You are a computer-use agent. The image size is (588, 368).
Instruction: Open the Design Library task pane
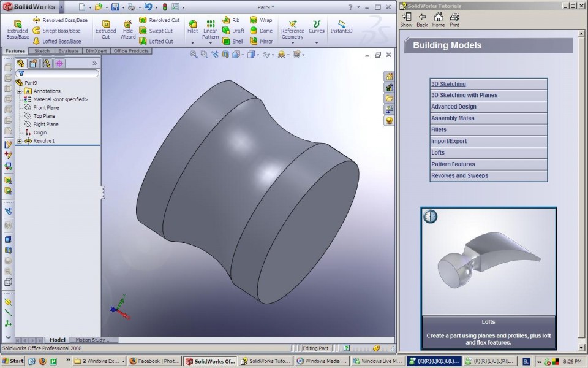tap(390, 88)
